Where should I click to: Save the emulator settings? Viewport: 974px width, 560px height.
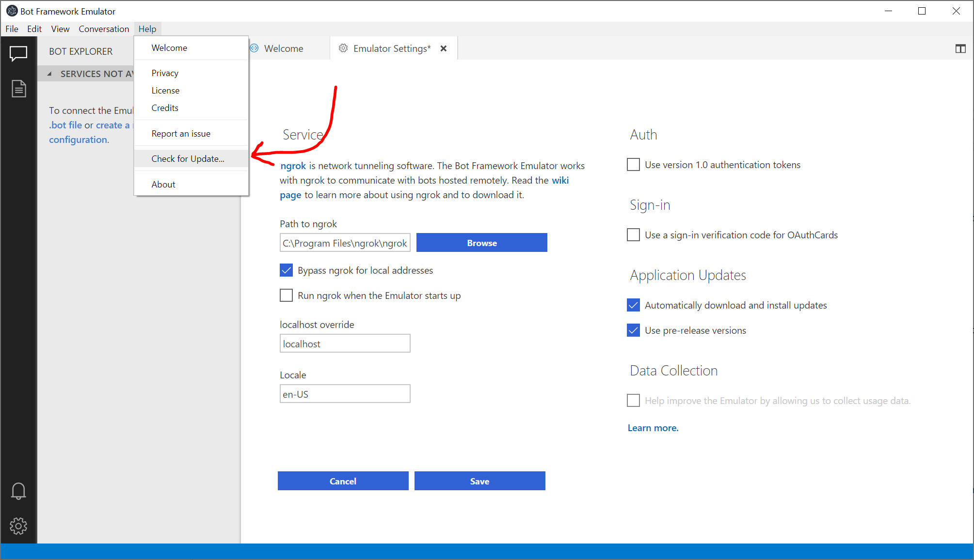[479, 481]
